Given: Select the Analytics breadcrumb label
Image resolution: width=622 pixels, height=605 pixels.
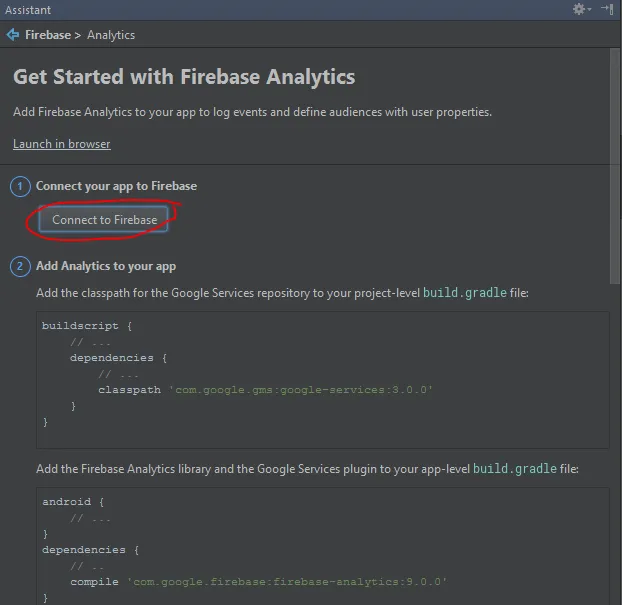Looking at the screenshot, I should point(111,35).
